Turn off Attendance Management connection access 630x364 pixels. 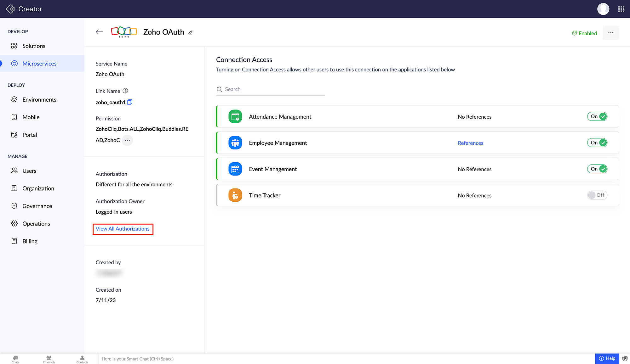tap(597, 116)
